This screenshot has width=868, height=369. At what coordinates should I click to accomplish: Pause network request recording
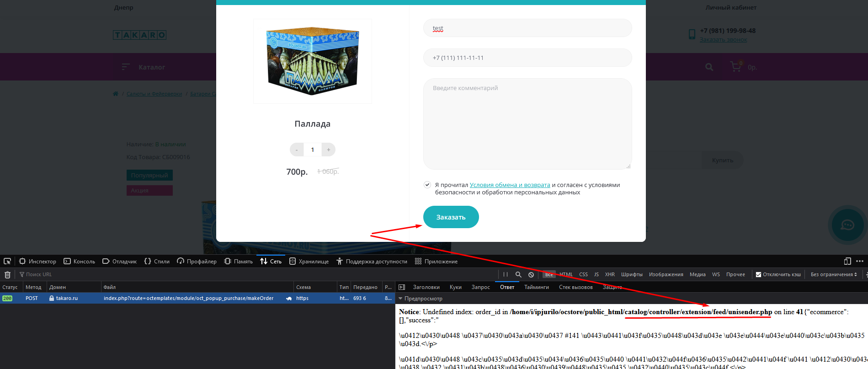tap(506, 275)
